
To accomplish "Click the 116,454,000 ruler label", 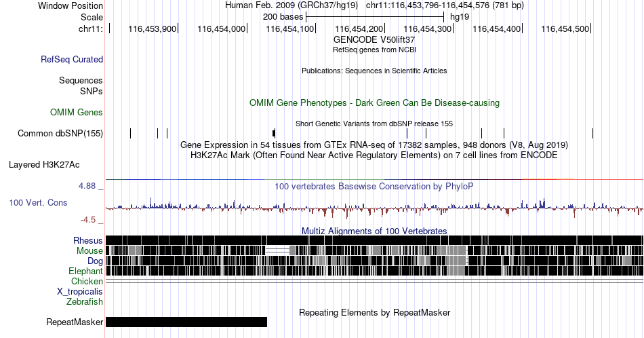I will pyautogui.click(x=221, y=29).
